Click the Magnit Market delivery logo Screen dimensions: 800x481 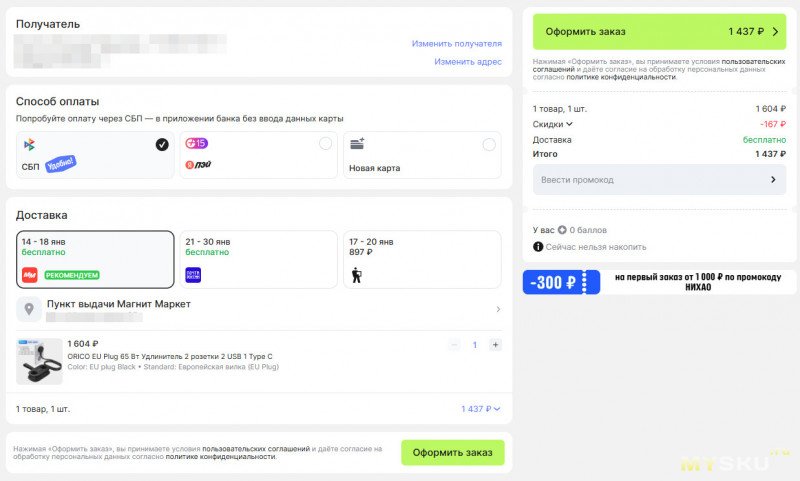point(29,275)
